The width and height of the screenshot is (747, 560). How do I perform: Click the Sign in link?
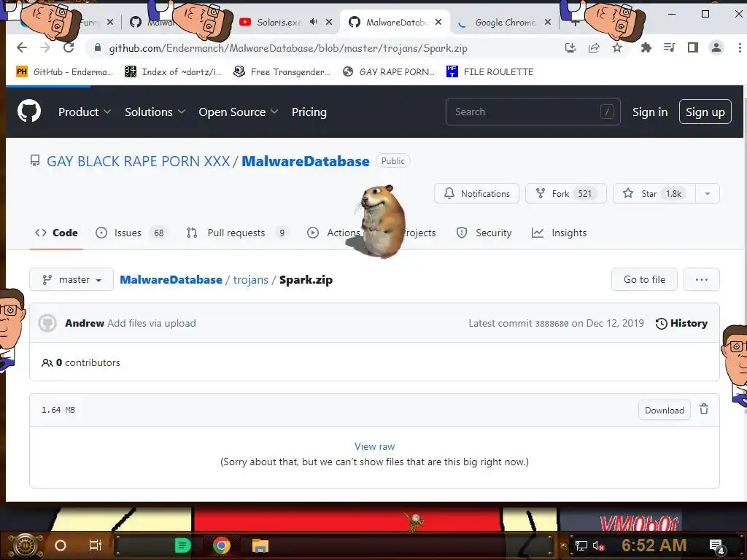click(x=650, y=112)
